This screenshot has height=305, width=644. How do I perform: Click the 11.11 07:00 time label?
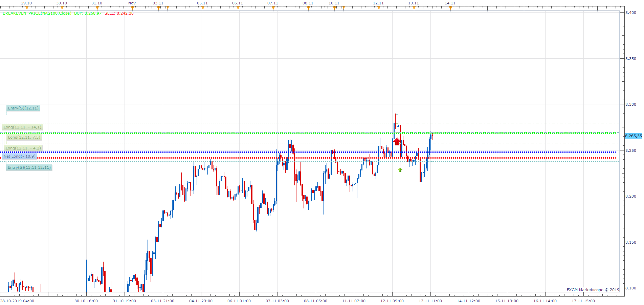click(x=354, y=301)
